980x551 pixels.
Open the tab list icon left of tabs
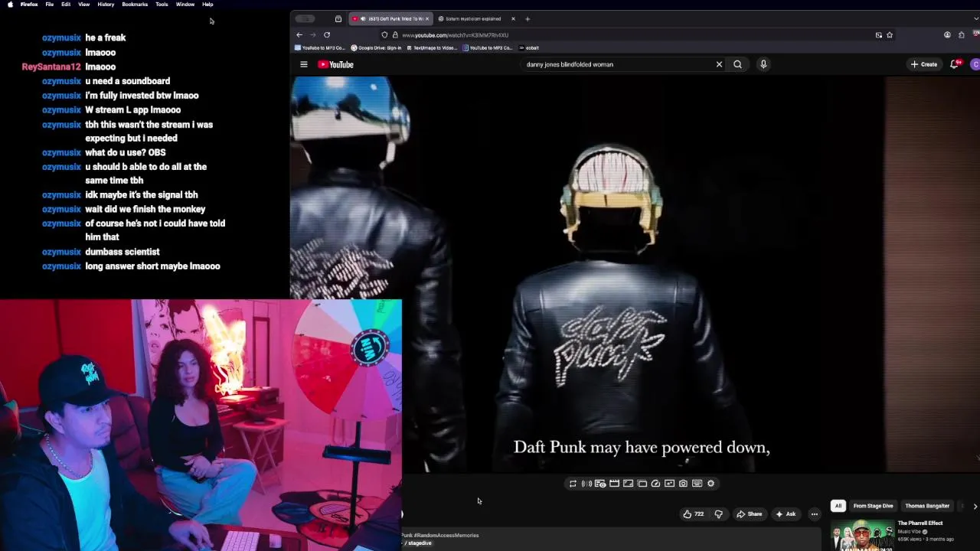click(338, 18)
